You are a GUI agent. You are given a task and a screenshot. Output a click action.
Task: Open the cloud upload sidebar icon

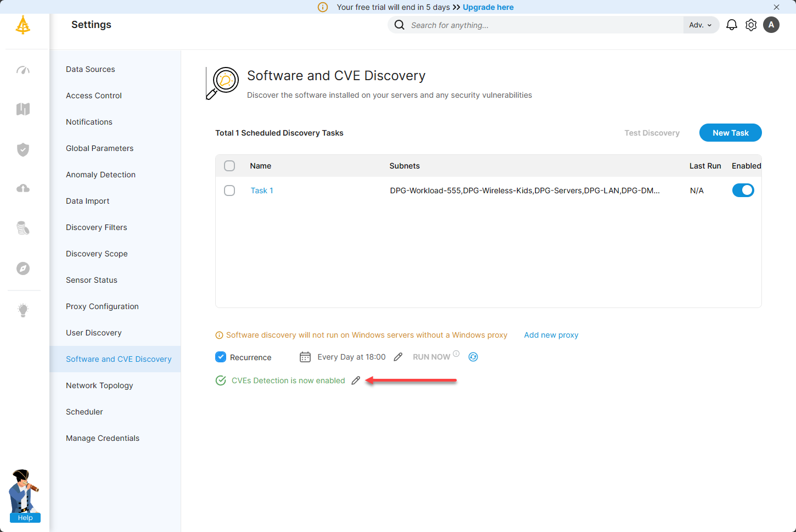23,188
